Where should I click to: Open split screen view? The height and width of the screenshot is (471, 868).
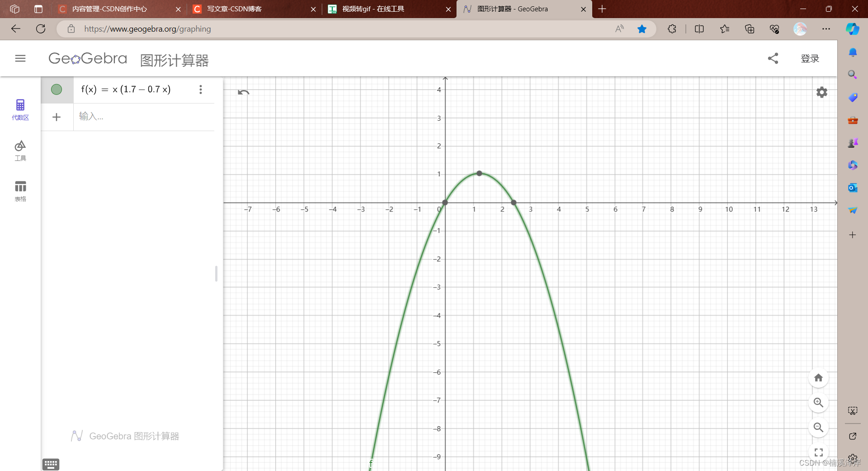click(x=699, y=29)
